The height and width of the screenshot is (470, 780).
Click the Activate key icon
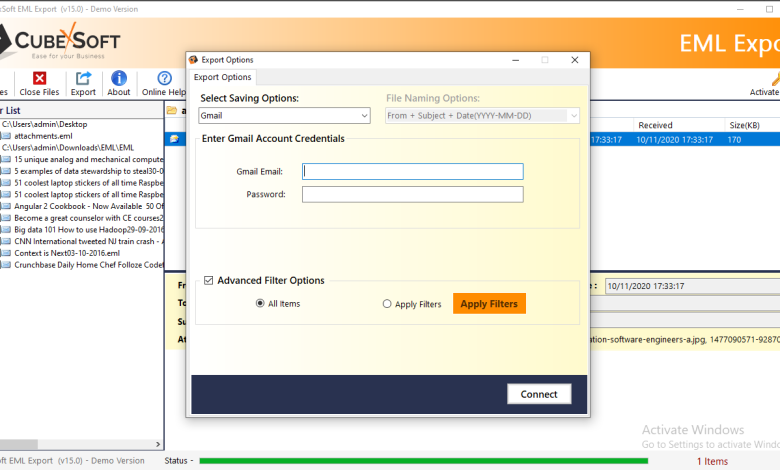pyautogui.click(x=775, y=79)
